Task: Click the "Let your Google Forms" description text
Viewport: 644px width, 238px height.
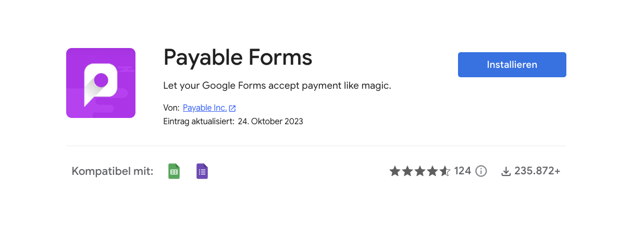Action: [x=277, y=86]
